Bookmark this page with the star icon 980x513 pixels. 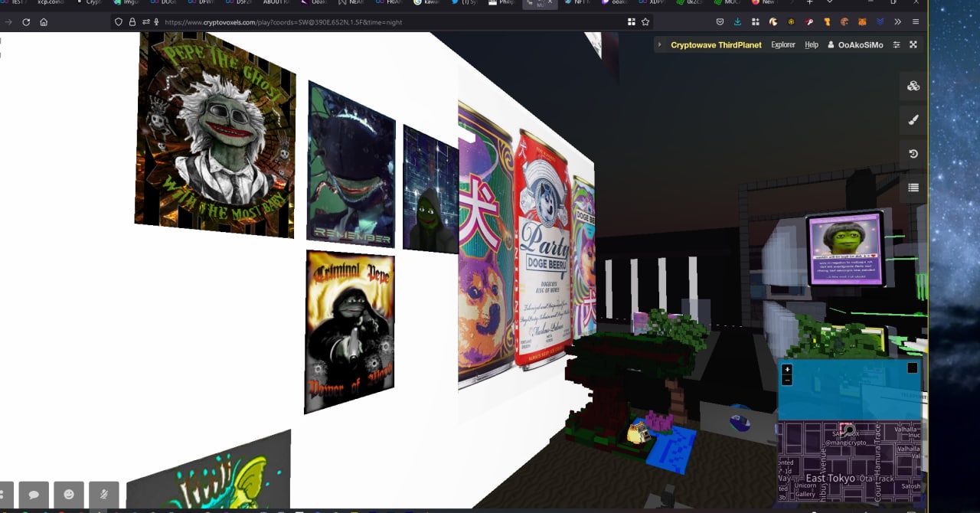coord(645,22)
